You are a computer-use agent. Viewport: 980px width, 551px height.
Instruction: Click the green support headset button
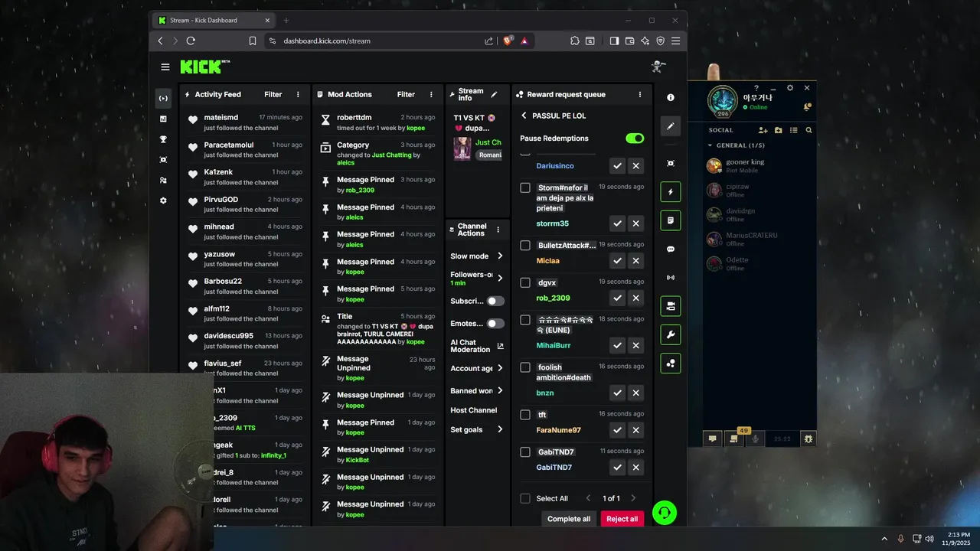coord(665,512)
